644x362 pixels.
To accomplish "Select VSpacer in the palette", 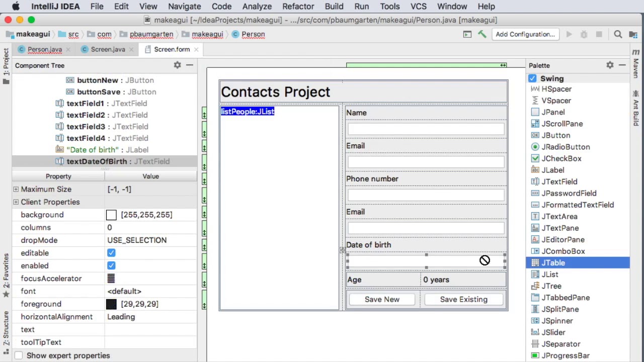I will [556, 101].
